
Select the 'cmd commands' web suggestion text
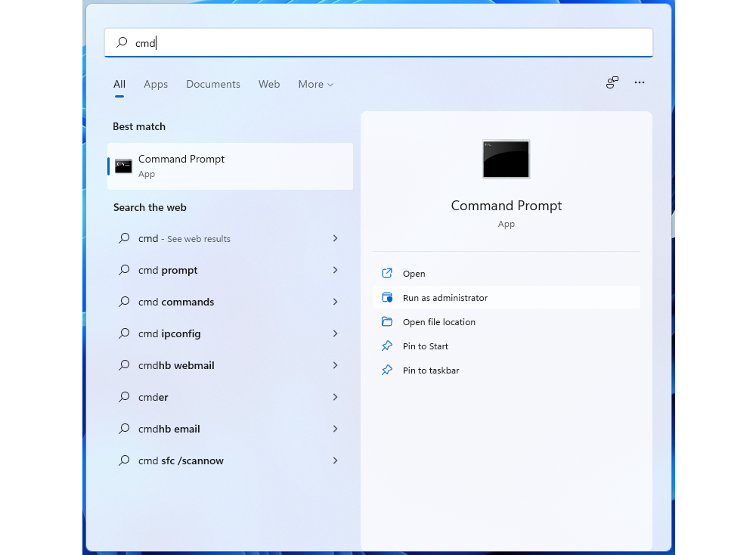[176, 302]
